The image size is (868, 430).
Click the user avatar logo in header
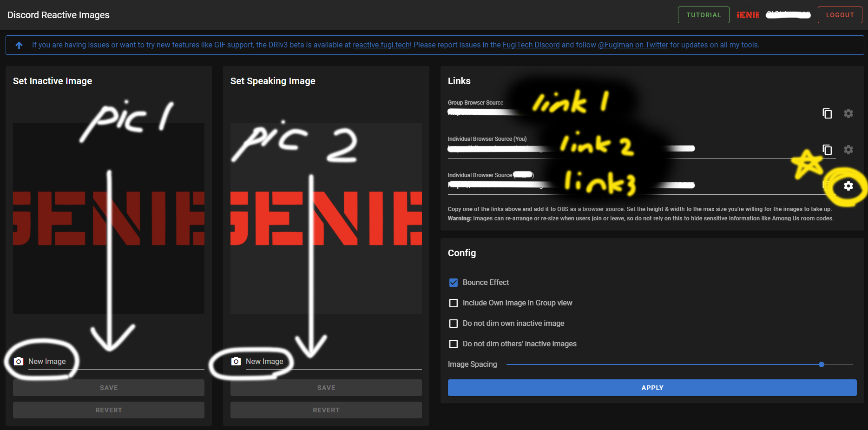[748, 15]
